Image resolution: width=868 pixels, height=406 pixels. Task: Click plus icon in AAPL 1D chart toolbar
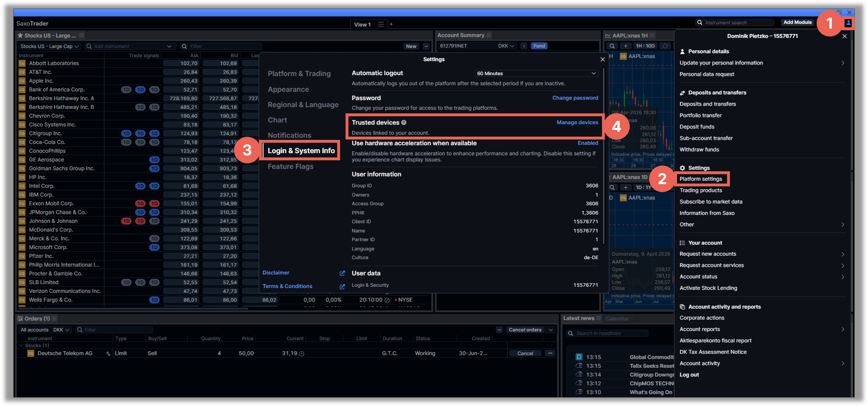[625, 187]
